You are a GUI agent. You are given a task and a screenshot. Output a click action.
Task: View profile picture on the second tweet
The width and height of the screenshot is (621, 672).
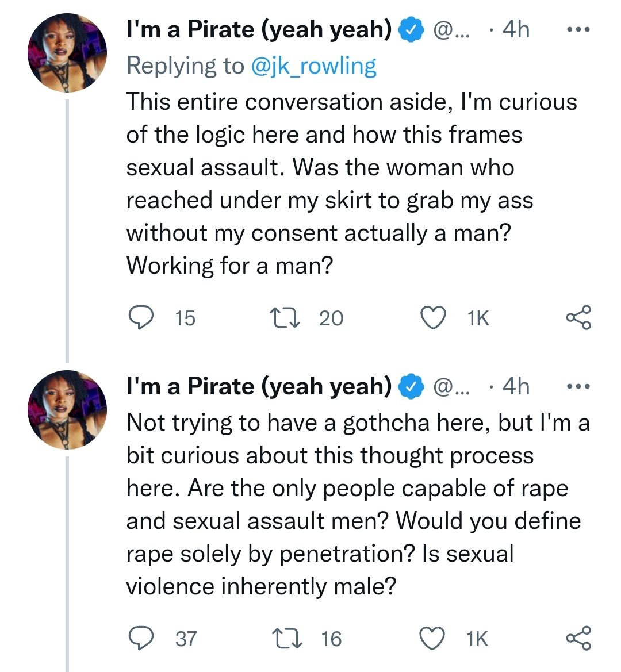point(67,410)
